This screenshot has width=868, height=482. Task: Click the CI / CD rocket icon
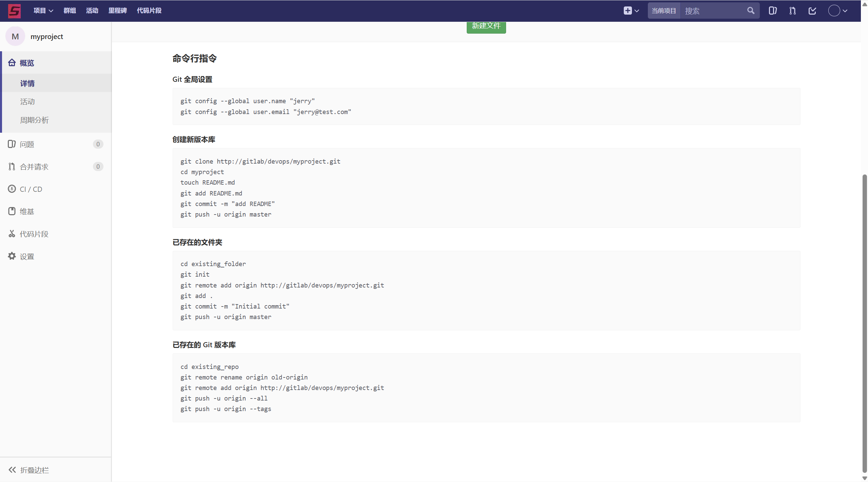(12, 189)
